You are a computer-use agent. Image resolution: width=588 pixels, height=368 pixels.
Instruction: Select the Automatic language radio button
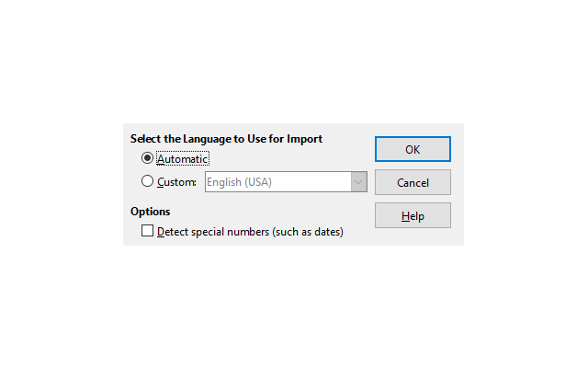147,158
